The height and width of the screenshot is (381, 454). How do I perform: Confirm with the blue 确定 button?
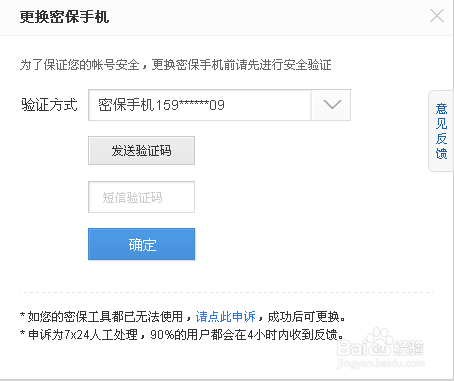coord(141,244)
